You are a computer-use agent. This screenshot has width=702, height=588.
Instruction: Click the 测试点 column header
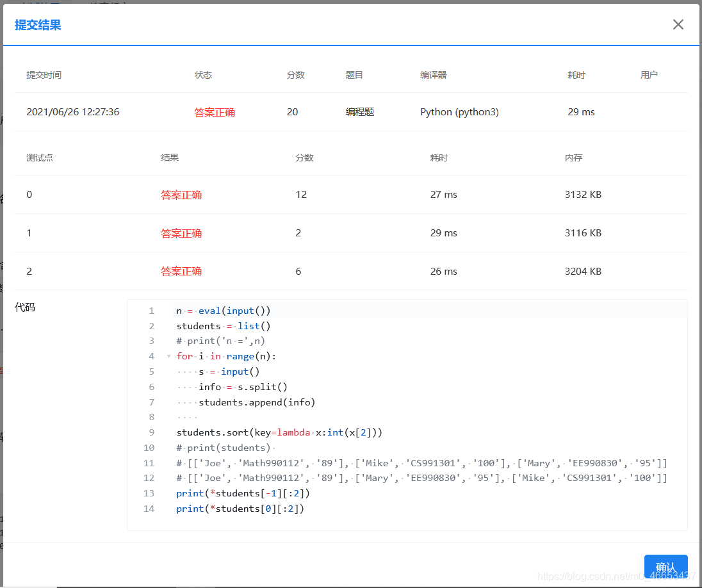pyautogui.click(x=40, y=158)
